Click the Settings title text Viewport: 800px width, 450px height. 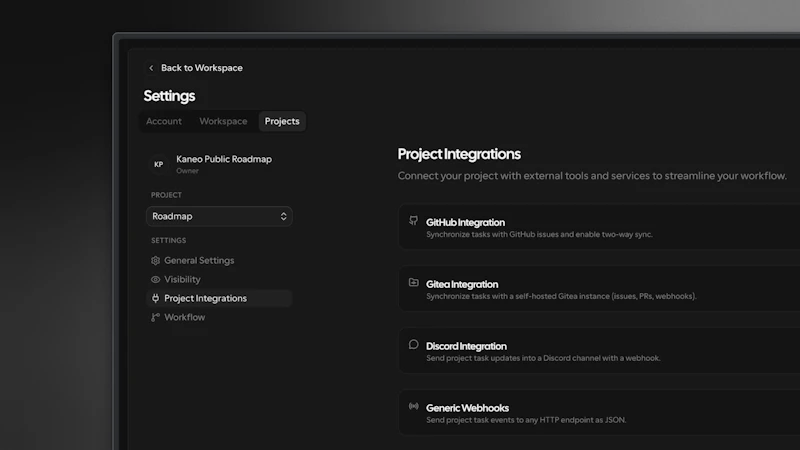169,96
